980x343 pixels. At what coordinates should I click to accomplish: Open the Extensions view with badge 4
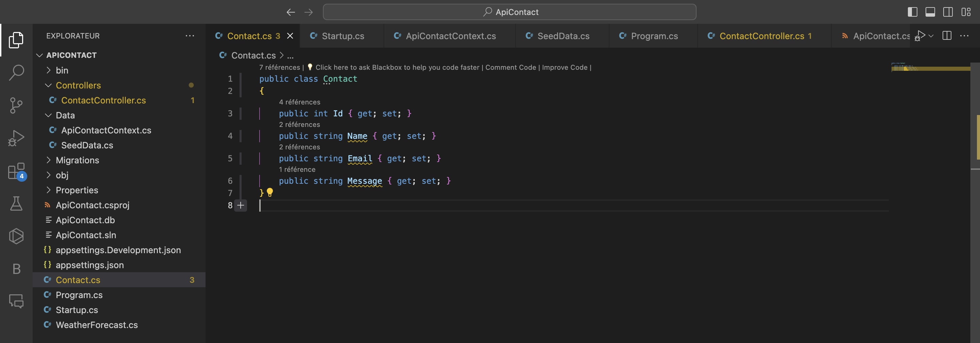[x=17, y=171]
